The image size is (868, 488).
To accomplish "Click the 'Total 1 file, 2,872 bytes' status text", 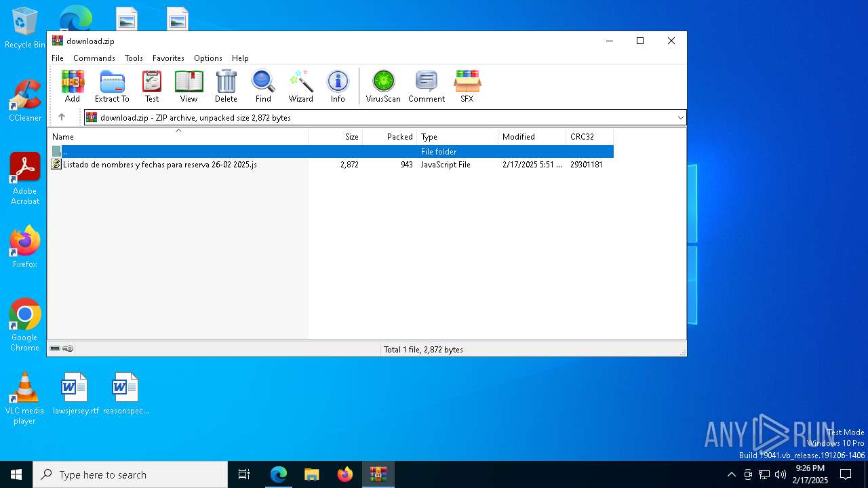I will click(423, 350).
